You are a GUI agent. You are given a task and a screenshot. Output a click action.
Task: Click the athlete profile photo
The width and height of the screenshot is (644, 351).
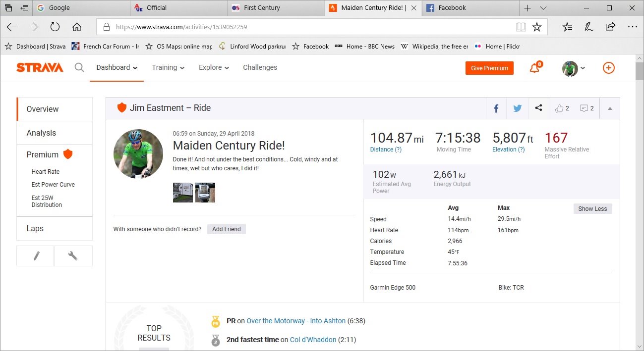coord(138,154)
